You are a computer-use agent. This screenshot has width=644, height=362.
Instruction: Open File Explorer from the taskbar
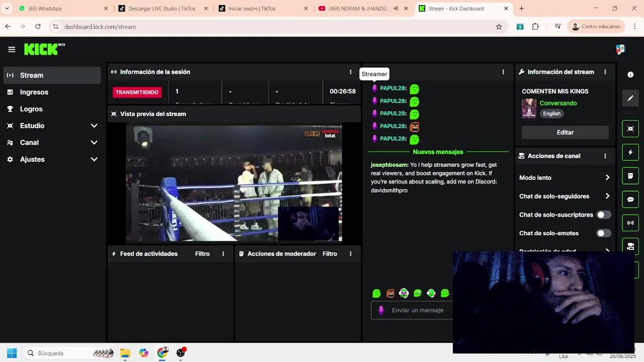[125, 353]
